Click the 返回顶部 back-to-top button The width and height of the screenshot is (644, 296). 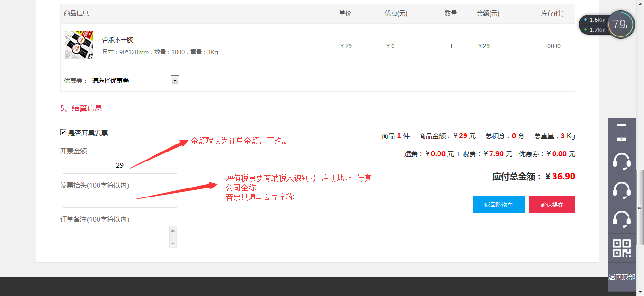tap(621, 278)
